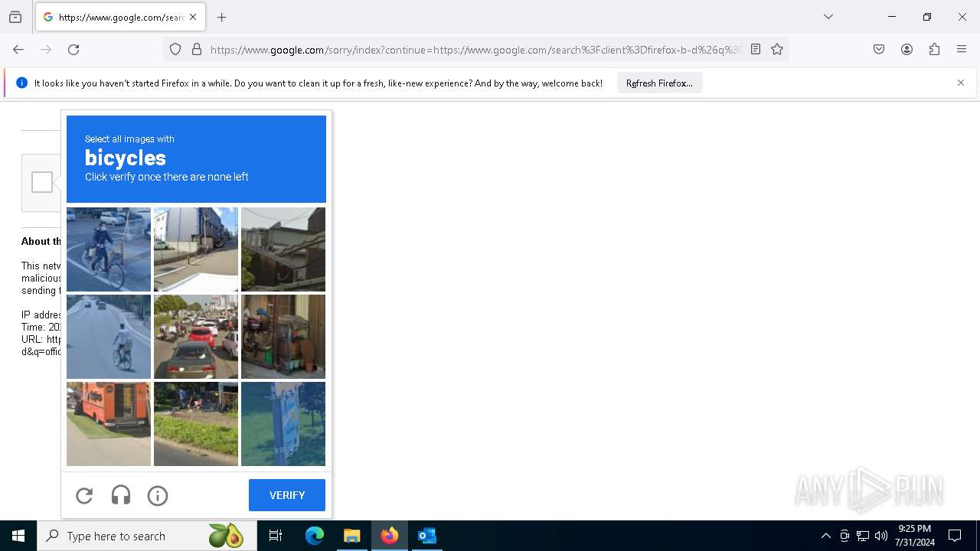Click the taskbar search box
Viewport: 980px width, 551px height.
coord(147,536)
